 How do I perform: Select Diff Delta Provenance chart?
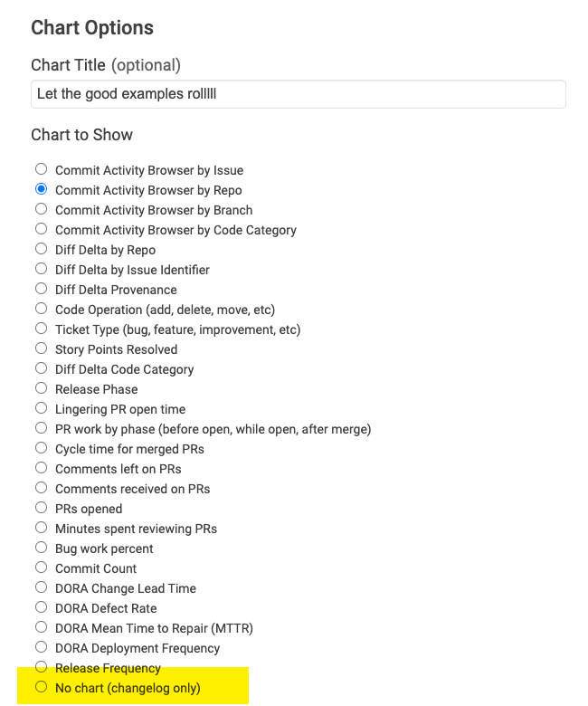pos(41,289)
